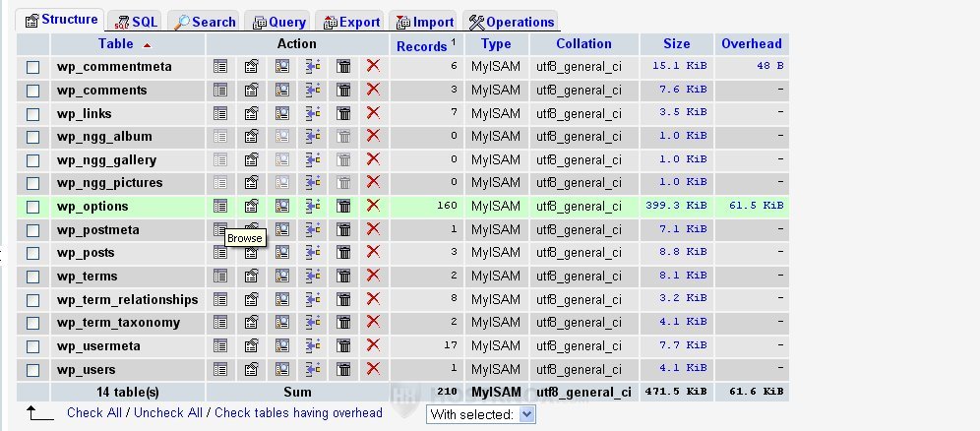
Task: Sort by the Records column header
Action: coord(422,46)
